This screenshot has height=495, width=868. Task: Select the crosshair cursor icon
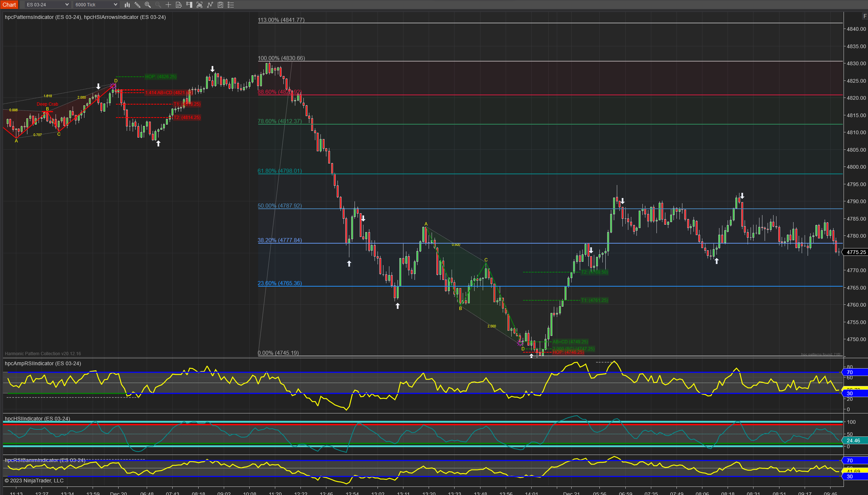pos(168,5)
